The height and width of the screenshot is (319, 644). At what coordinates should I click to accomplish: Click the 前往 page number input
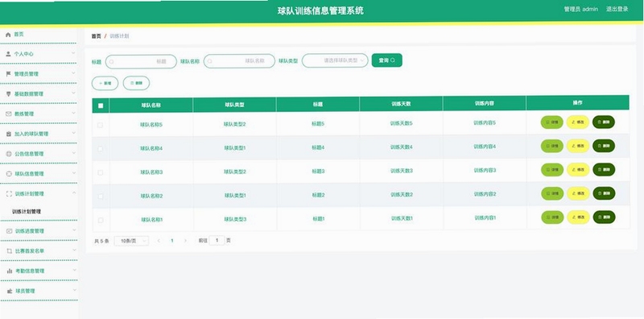(217, 241)
